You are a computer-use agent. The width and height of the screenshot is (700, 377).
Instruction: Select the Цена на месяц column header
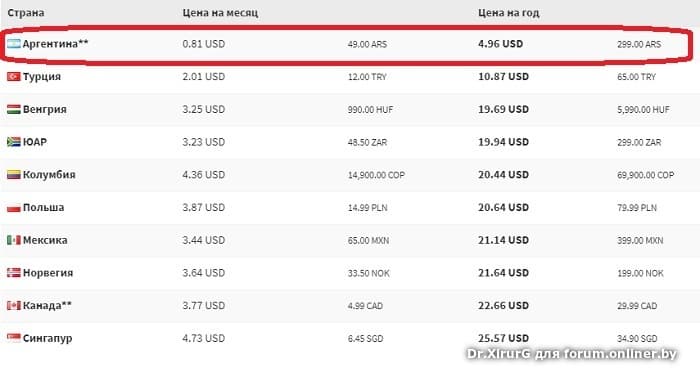pyautogui.click(x=220, y=13)
